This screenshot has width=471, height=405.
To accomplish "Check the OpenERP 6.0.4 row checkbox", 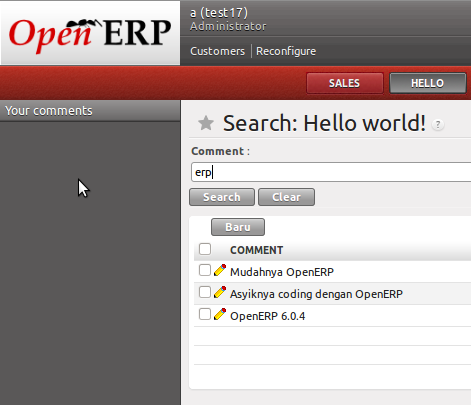I will click(x=205, y=314).
